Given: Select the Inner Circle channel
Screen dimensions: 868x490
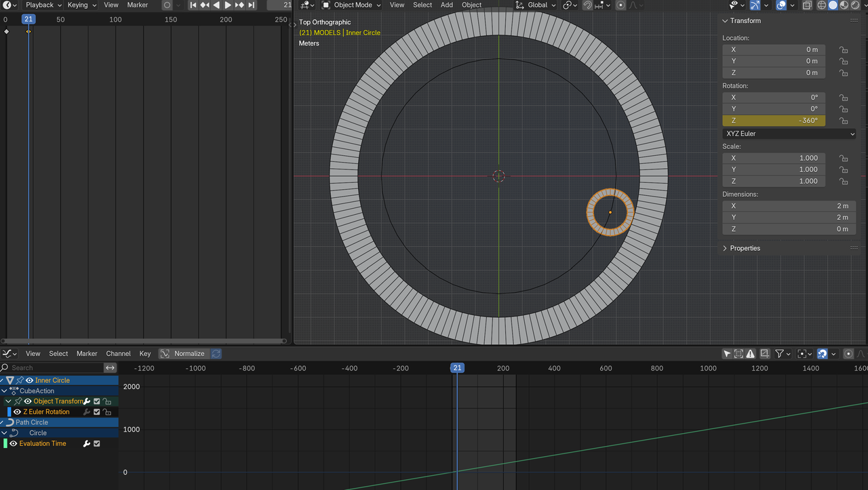Looking at the screenshot, I should [x=52, y=380].
